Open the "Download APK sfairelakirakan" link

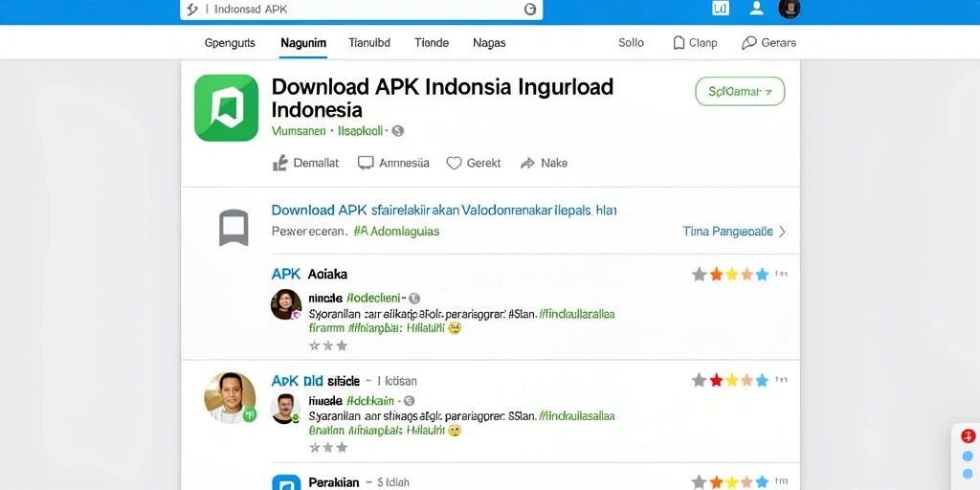444,210
